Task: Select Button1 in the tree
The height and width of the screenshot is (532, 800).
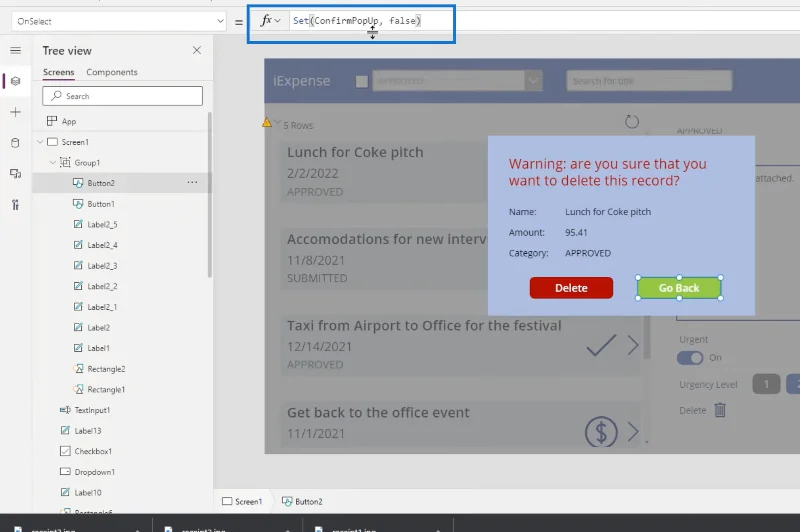Action: coord(101,204)
